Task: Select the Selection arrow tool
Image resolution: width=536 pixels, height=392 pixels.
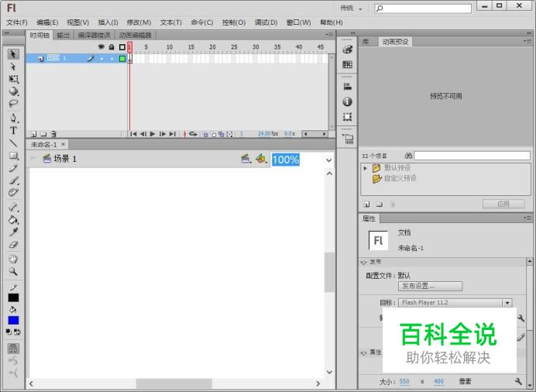Action: coord(13,54)
